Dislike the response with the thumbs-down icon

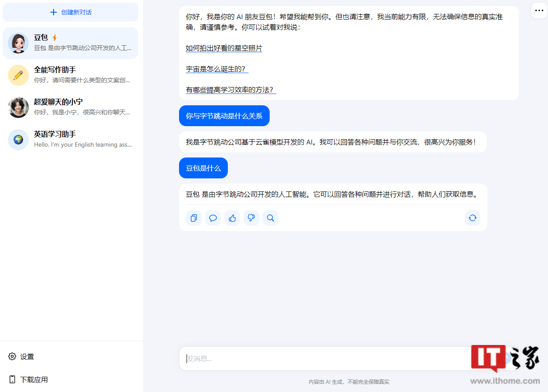pos(251,218)
